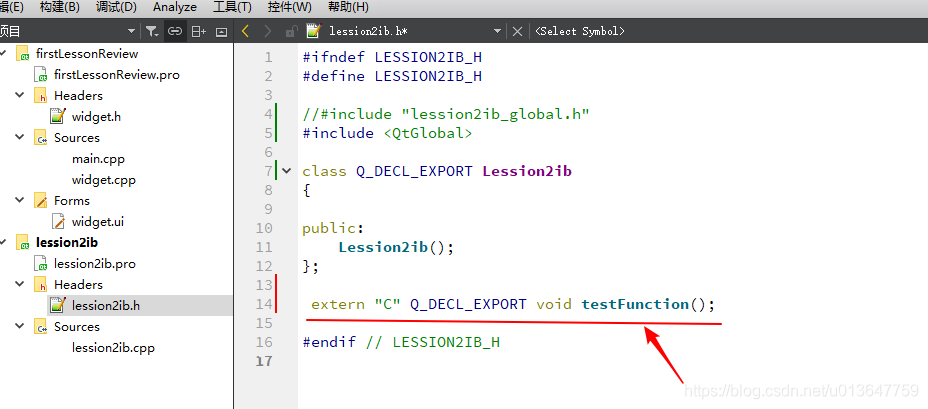
Task: Open the 调试(D) debug menu
Action: tap(115, 7)
